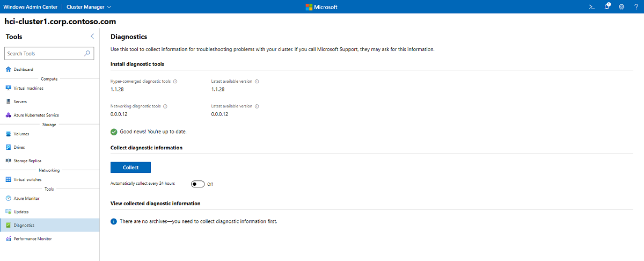Viewport: 644px width, 261px height.
Task: Collapse the Tools sidebar panel
Action: 92,37
